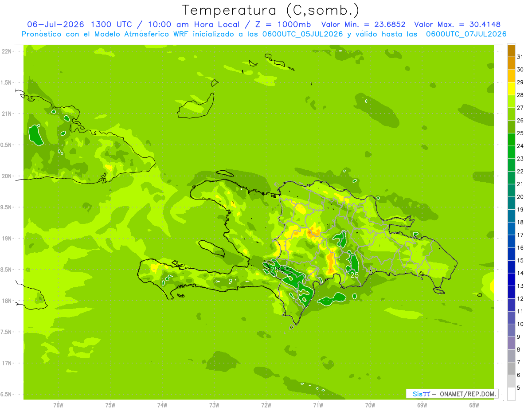Select the date text '06-Jul-2026'
The width and height of the screenshot is (532, 411).
pos(56,24)
